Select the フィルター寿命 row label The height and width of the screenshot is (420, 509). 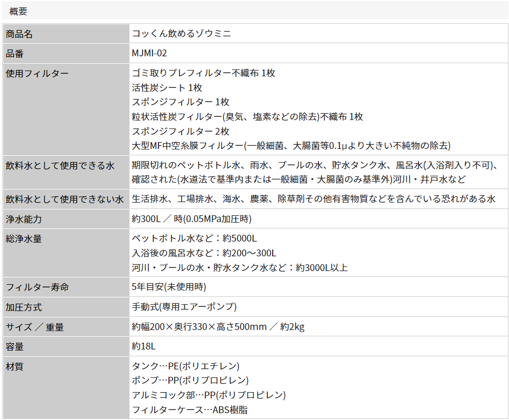point(37,287)
